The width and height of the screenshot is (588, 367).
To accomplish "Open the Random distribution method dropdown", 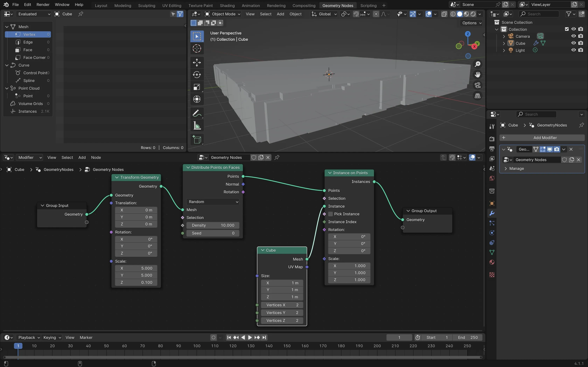I will (x=213, y=202).
